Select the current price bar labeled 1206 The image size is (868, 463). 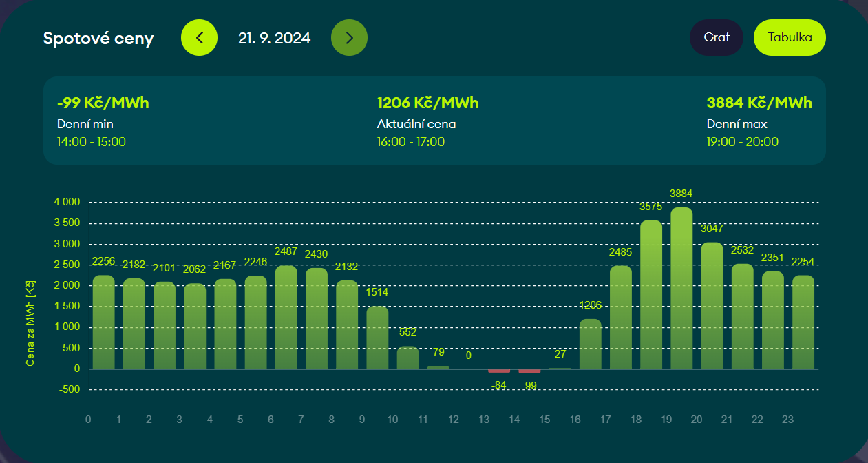pyautogui.click(x=591, y=344)
